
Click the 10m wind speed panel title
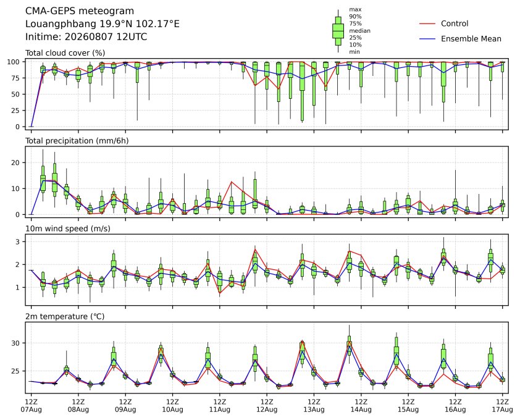point(68,229)
